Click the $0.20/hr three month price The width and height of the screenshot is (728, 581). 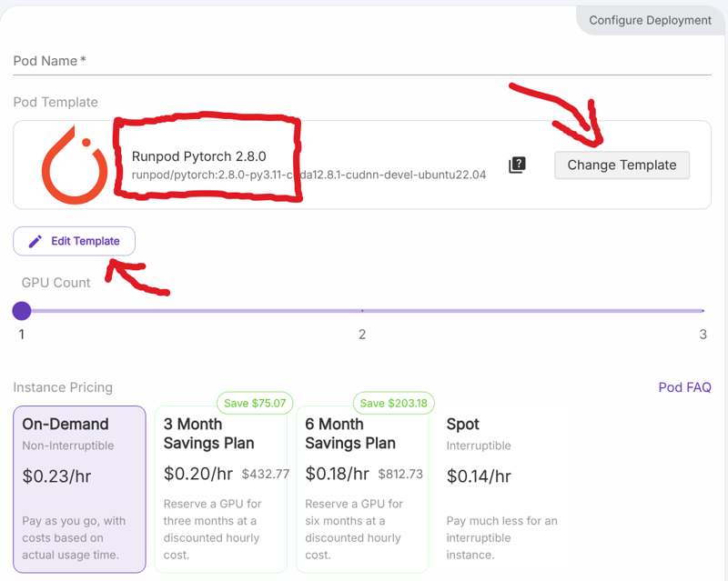[x=198, y=474]
